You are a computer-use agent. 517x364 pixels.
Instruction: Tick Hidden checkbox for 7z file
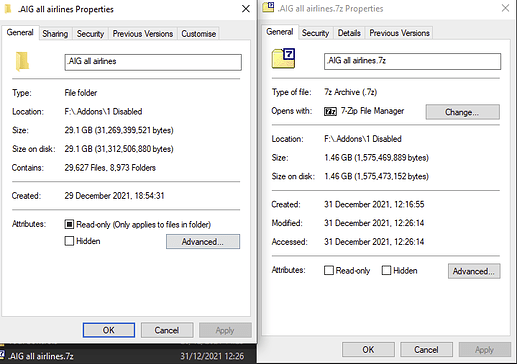coord(386,270)
